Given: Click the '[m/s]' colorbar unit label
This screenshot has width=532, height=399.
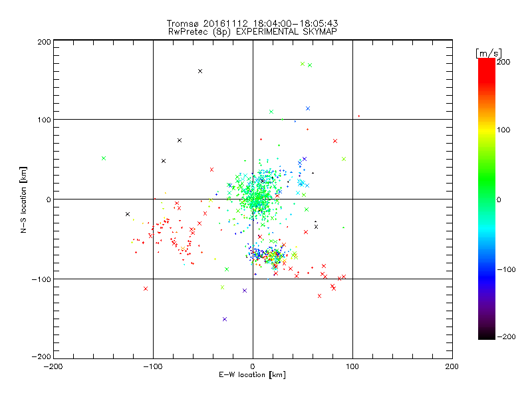Looking at the screenshot, I should (489, 53).
